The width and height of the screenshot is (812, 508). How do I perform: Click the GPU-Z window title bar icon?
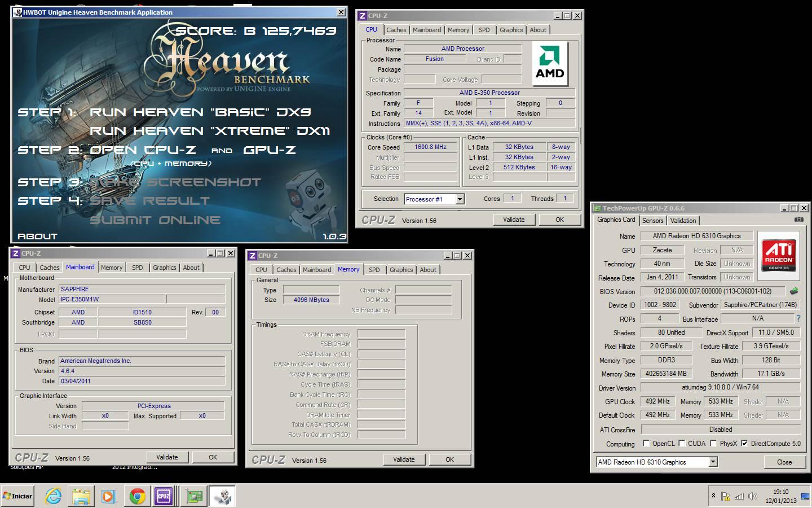pos(597,208)
